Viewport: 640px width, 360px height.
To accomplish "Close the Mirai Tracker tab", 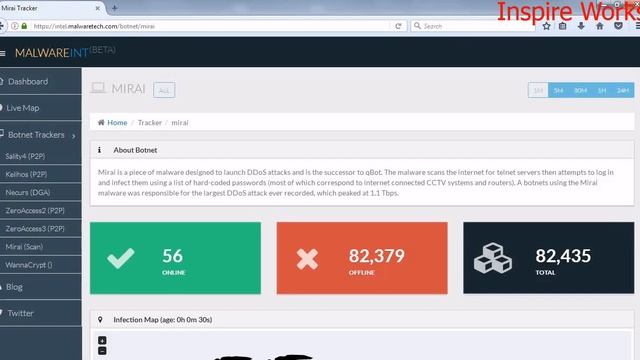I will [98, 8].
